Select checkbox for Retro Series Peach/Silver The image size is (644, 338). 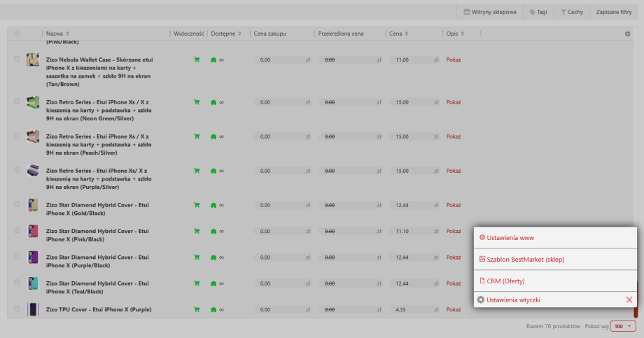point(17,136)
